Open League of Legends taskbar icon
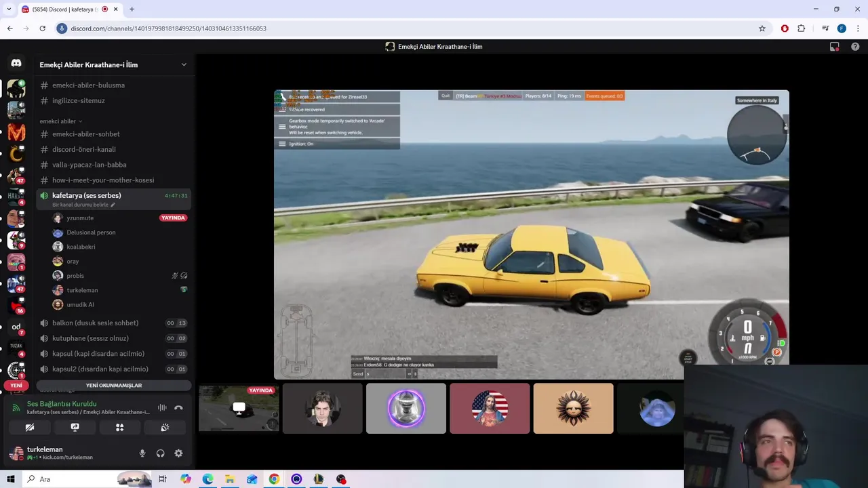The image size is (868, 488). click(319, 479)
